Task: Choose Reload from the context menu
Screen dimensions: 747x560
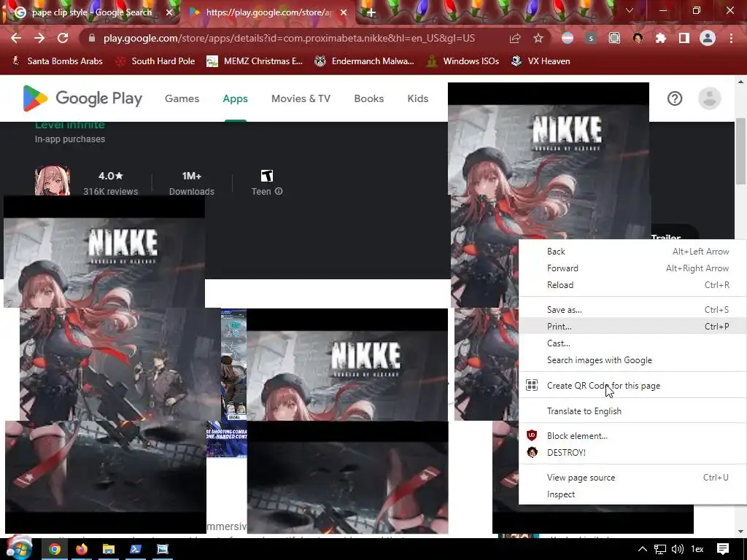Action: click(632, 285)
